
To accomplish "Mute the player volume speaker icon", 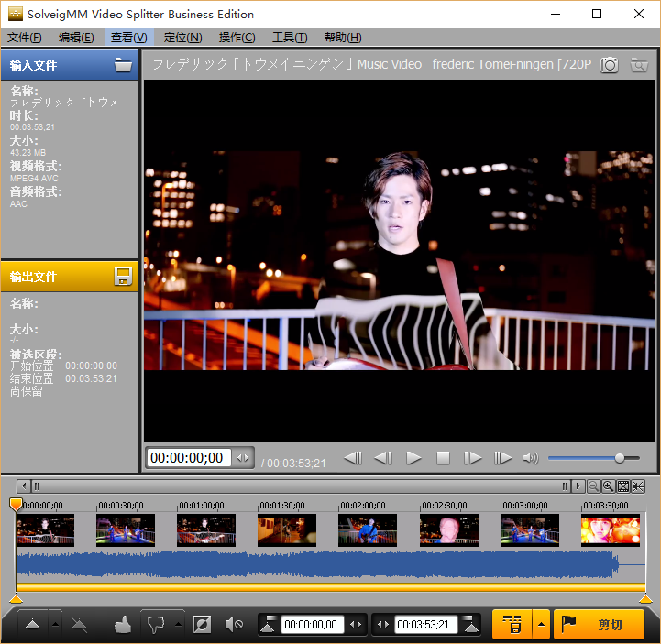I will [530, 458].
